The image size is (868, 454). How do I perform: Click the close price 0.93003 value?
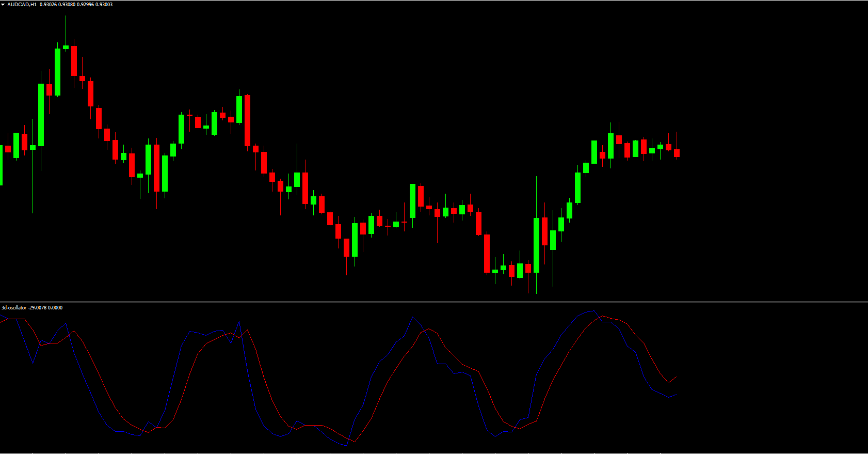point(104,5)
